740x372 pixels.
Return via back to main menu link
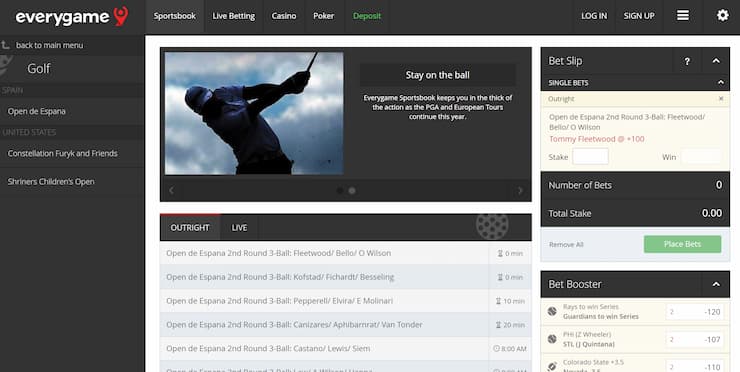click(x=50, y=45)
